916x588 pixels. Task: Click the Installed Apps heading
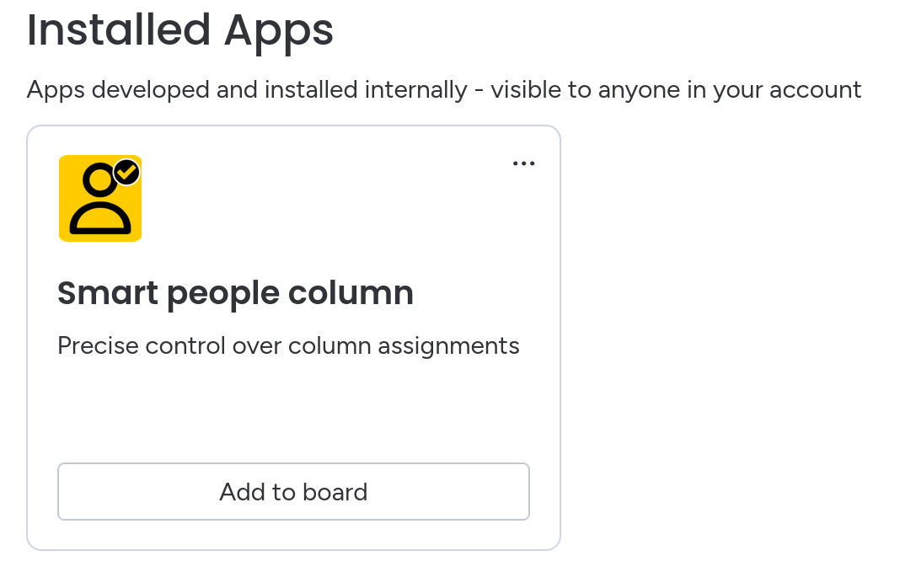[180, 30]
